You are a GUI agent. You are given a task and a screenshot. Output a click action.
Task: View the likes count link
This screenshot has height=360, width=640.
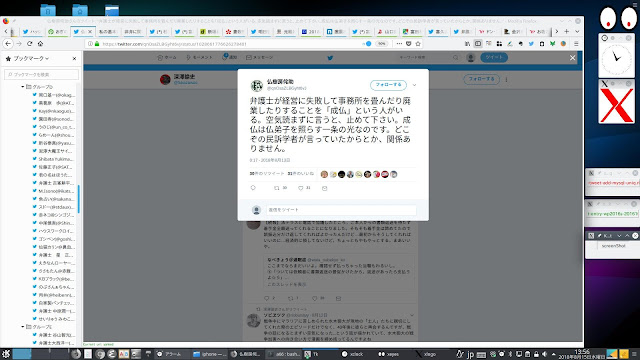[x=301, y=173]
